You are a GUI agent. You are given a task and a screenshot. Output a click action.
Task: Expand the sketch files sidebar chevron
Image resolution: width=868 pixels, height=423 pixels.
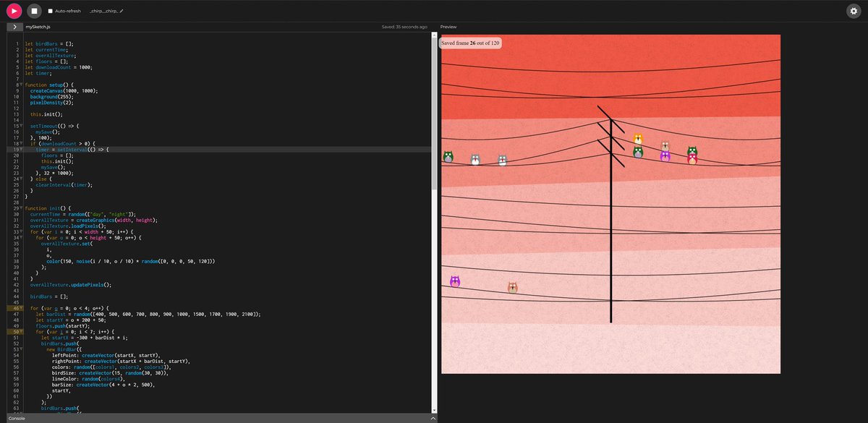pyautogui.click(x=14, y=27)
